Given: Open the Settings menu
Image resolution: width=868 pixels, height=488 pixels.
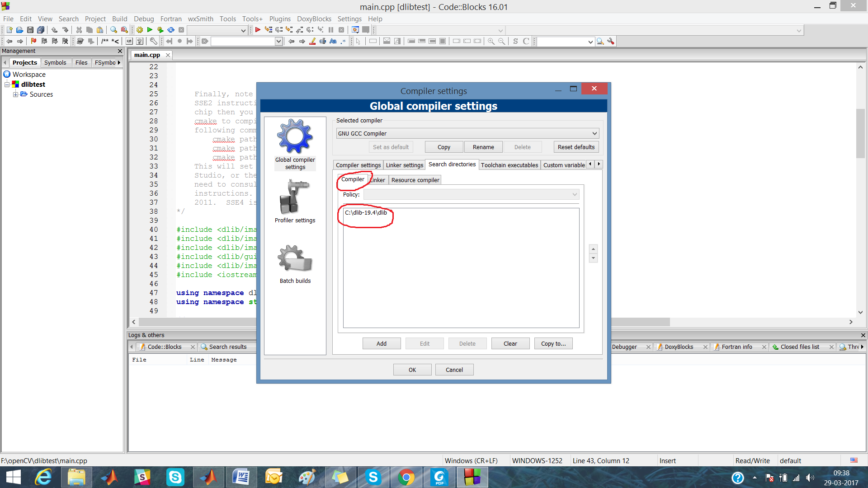Looking at the screenshot, I should click(349, 19).
